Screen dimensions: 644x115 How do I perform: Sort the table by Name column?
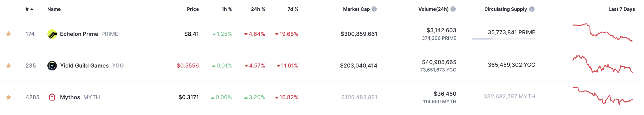[x=54, y=9]
